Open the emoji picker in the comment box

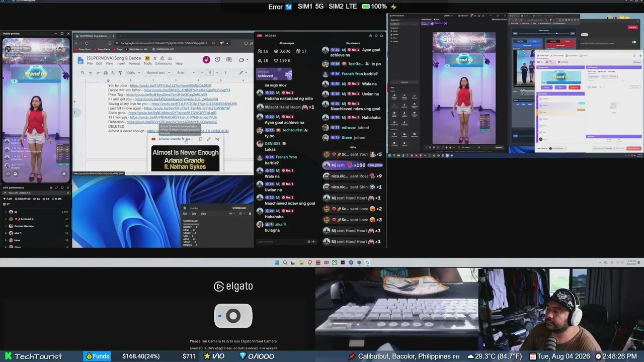(309, 242)
